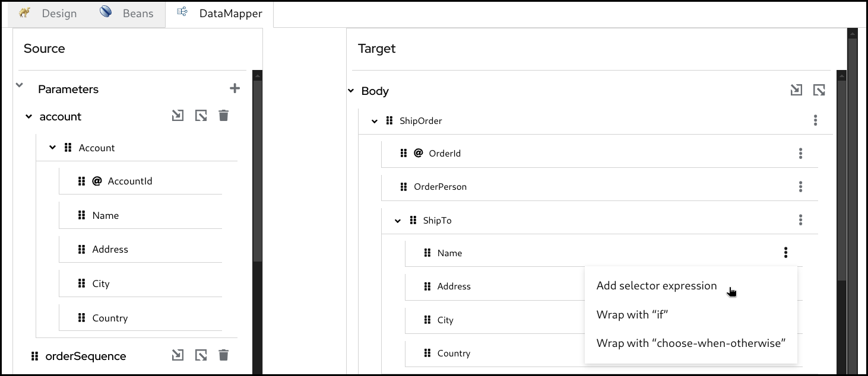
Task: Click the detach schema icon for target Body
Action: tap(819, 90)
